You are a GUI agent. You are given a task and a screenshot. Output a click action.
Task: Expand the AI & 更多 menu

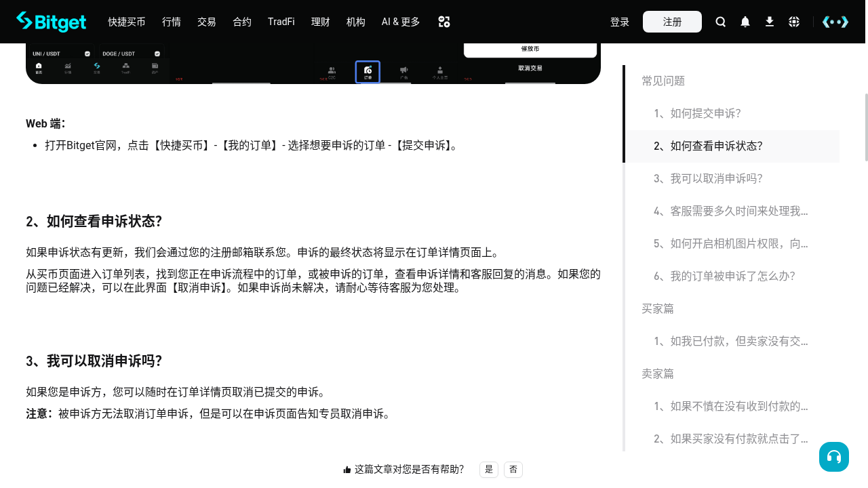[x=401, y=22]
